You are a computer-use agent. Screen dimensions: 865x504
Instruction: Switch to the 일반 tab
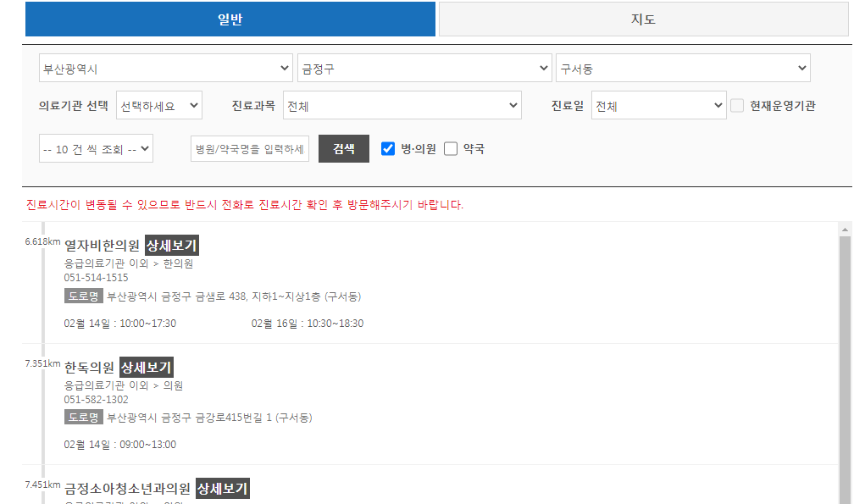coord(230,19)
